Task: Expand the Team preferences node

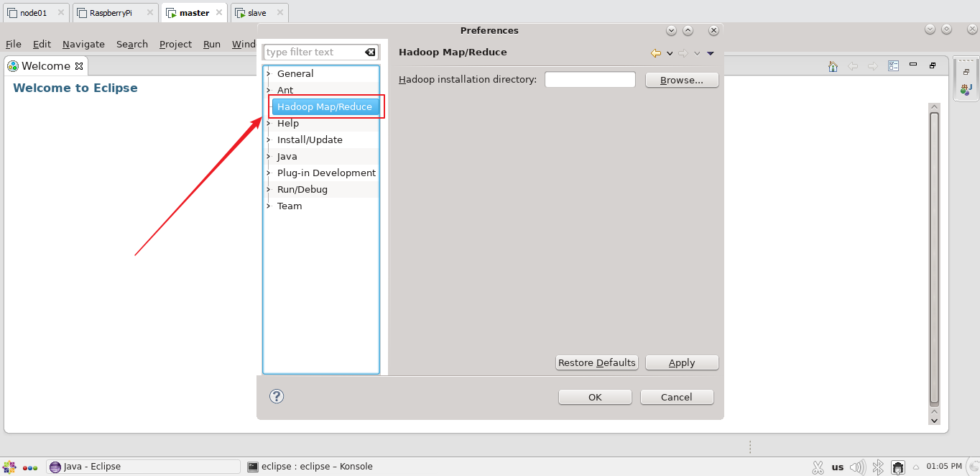Action: (269, 206)
